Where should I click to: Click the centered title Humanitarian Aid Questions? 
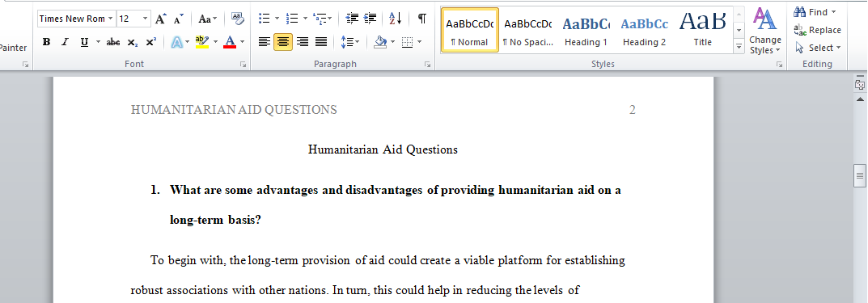click(x=383, y=149)
